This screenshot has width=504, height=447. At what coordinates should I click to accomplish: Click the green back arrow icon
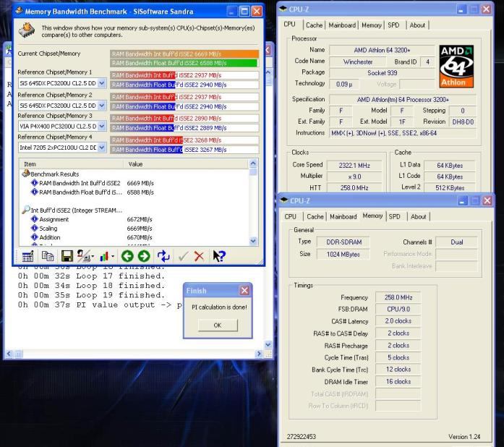[x=127, y=256]
